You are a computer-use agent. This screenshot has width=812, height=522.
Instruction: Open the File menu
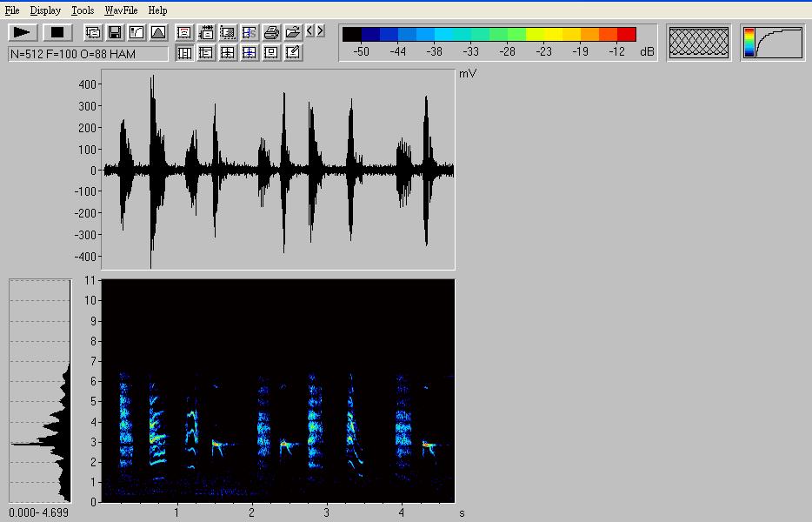coord(12,10)
